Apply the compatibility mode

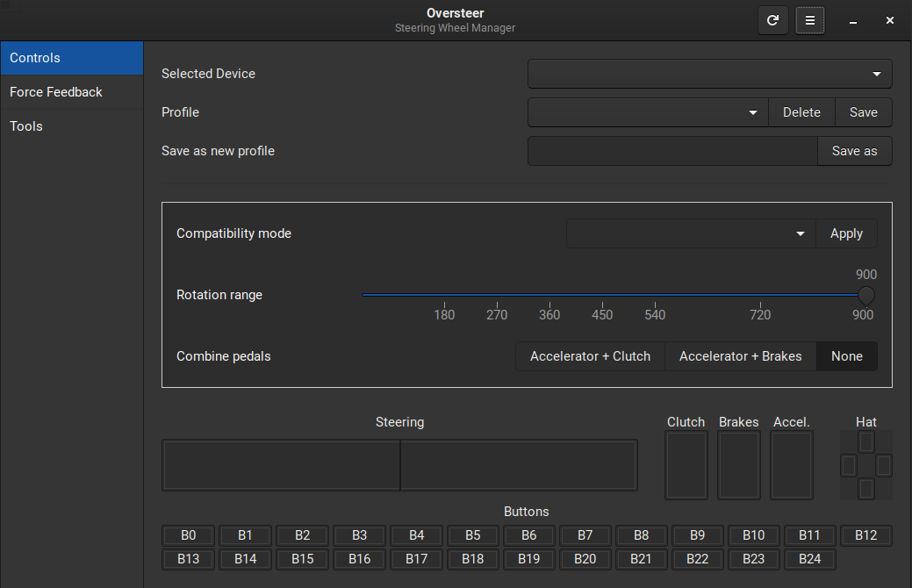[x=846, y=233]
